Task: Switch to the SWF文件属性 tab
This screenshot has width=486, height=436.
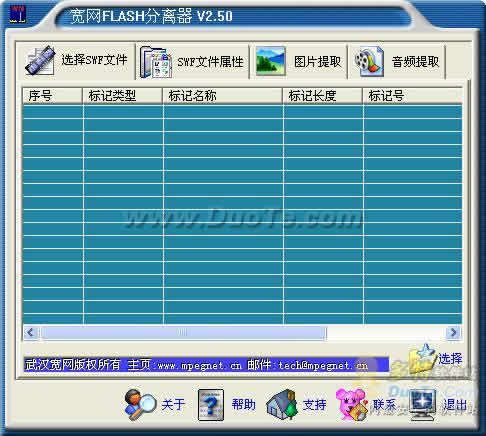Action: pos(192,62)
